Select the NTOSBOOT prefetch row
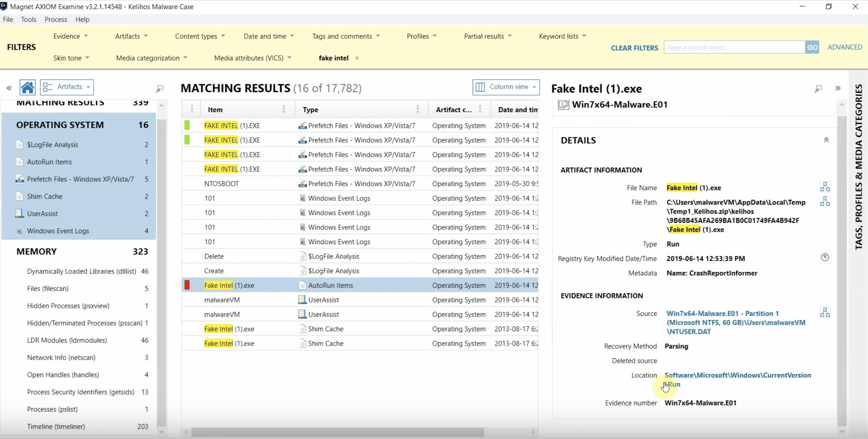Image resolution: width=868 pixels, height=439 pixels. click(x=360, y=183)
